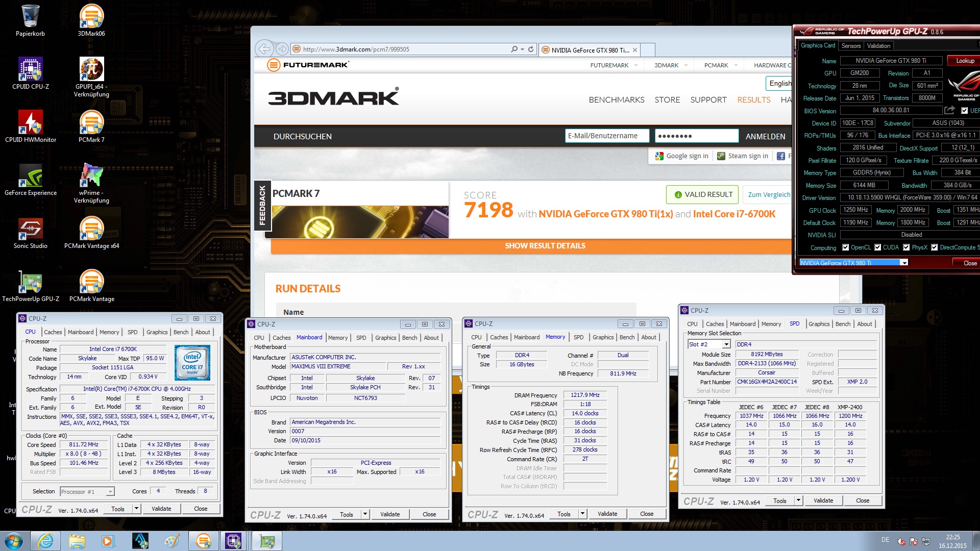Launch the PCMark Vantage x64 desktop icon
The height and width of the screenshot is (551, 980).
pyautogui.click(x=91, y=228)
